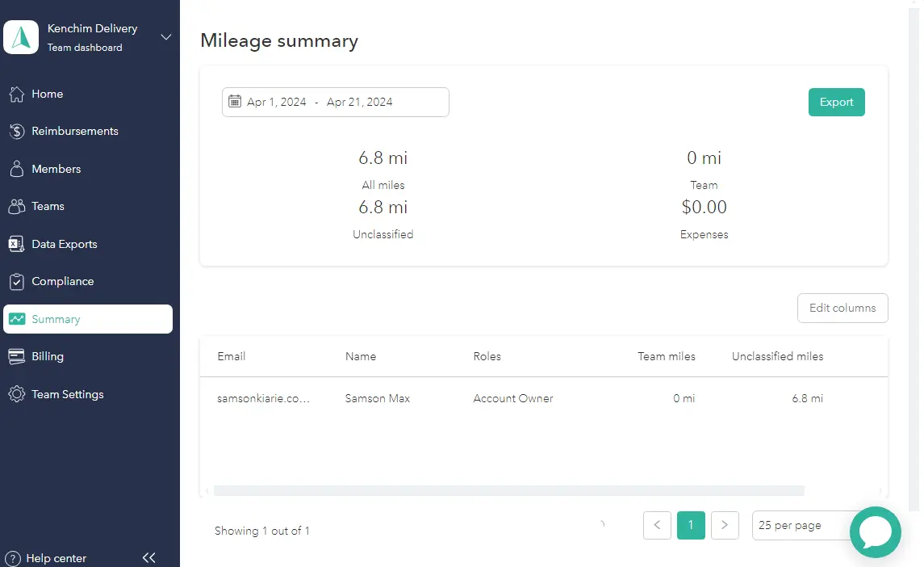924x567 pixels.
Task: Open Data Exports spreadsheet icon
Action: [18, 243]
